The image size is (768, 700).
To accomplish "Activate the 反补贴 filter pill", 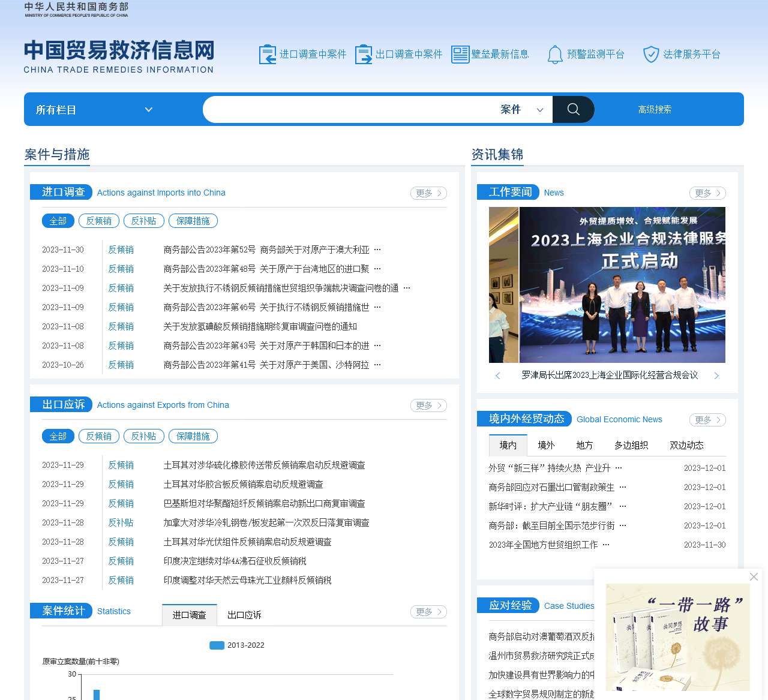I will point(143,221).
